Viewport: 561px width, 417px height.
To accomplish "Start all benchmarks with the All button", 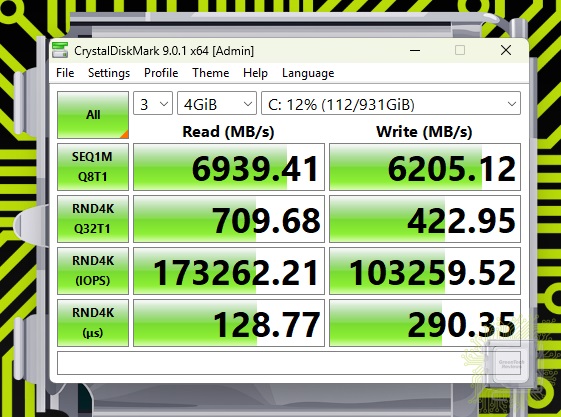I will tap(93, 115).
